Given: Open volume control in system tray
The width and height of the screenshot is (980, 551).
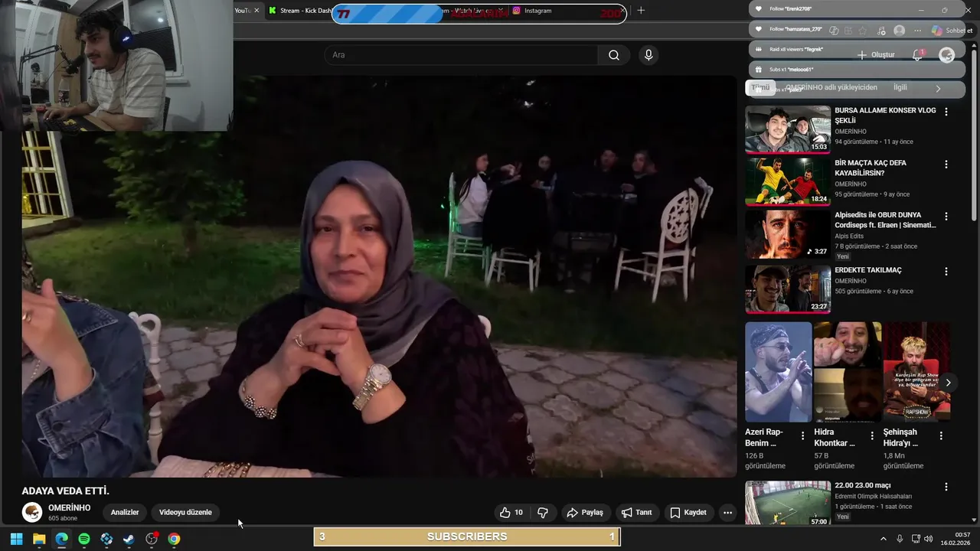Looking at the screenshot, I should pyautogui.click(x=929, y=539).
